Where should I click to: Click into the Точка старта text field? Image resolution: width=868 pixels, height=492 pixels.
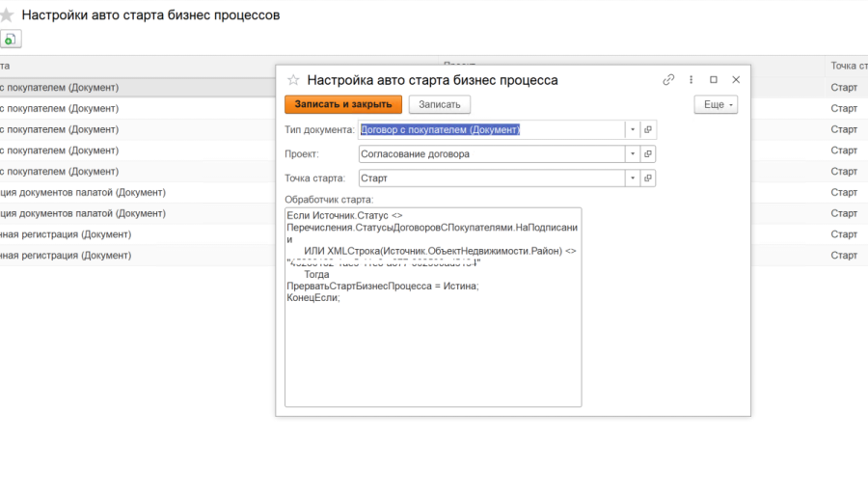click(490, 178)
